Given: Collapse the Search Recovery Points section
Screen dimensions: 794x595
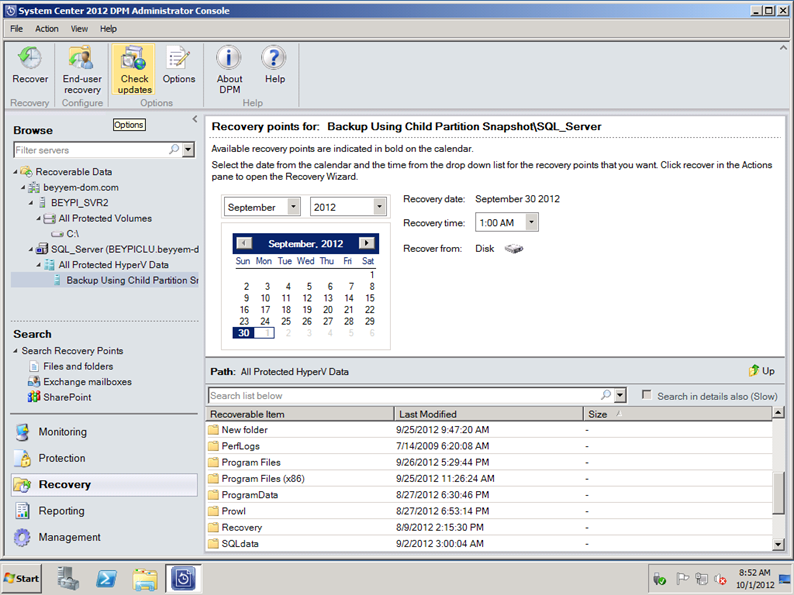Looking at the screenshot, I should pos(15,351).
